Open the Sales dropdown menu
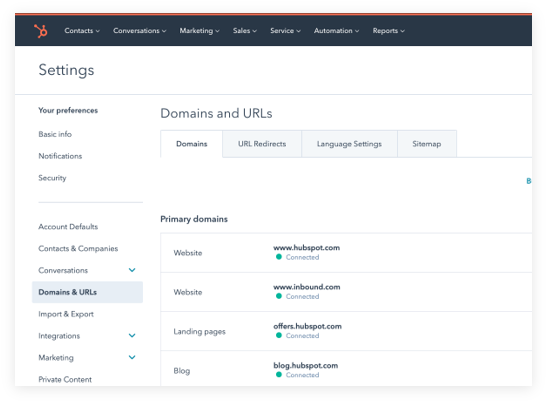This screenshot has height=403, width=547. 245,31
